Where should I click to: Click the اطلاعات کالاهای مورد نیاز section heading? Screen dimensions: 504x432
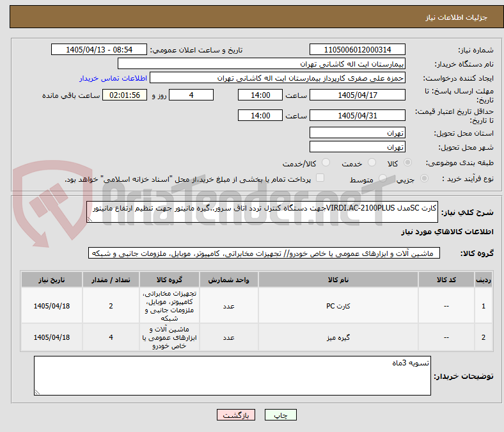click(x=447, y=232)
